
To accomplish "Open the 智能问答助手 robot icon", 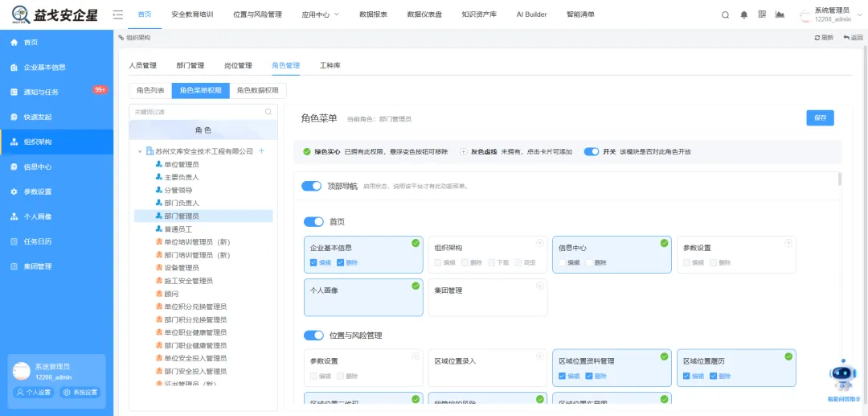I will click(x=843, y=377).
